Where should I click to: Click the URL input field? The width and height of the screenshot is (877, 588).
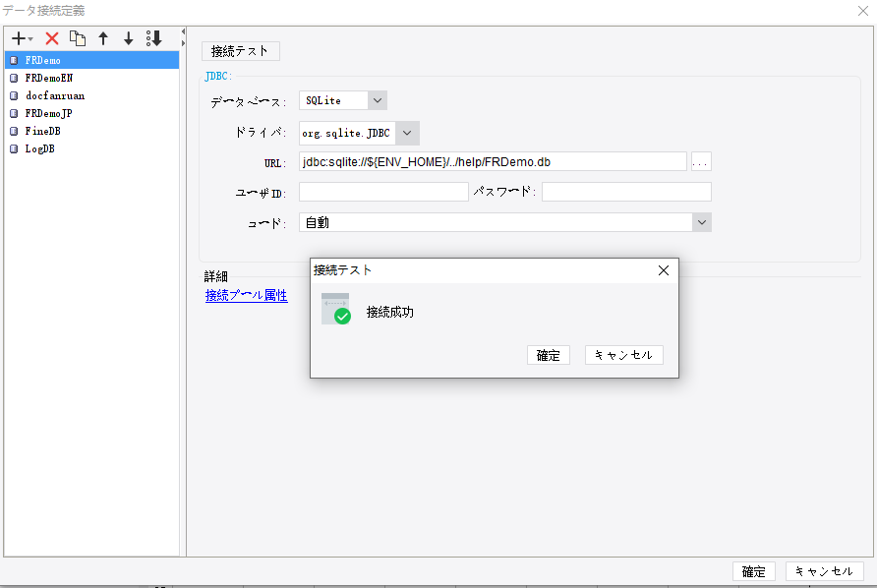pos(493,161)
